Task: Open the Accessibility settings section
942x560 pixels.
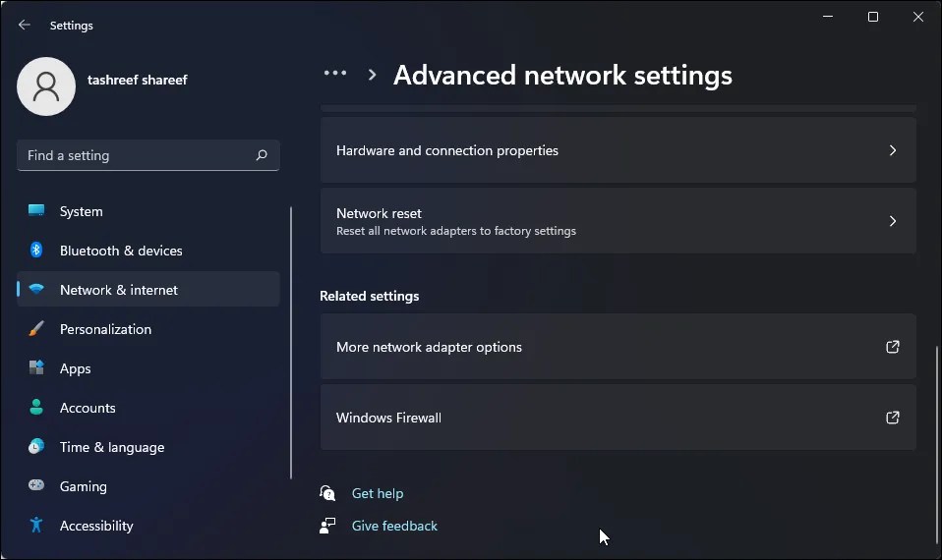Action: (x=96, y=526)
